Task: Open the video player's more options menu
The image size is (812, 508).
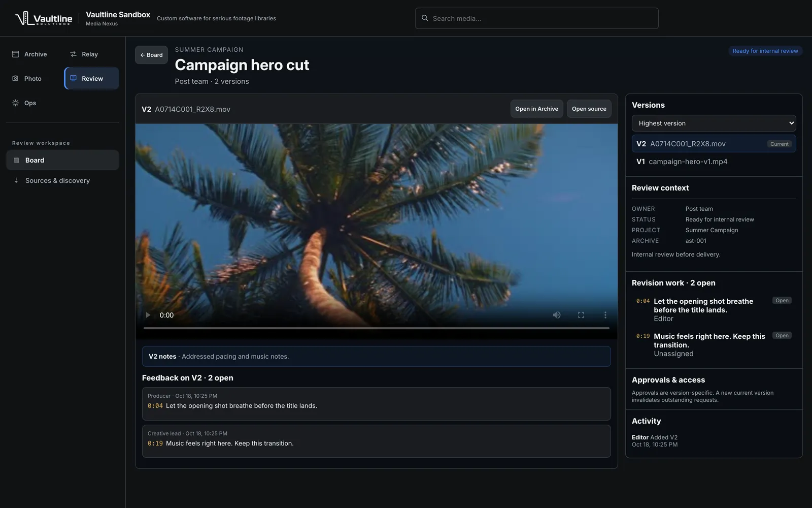Action: click(x=605, y=315)
